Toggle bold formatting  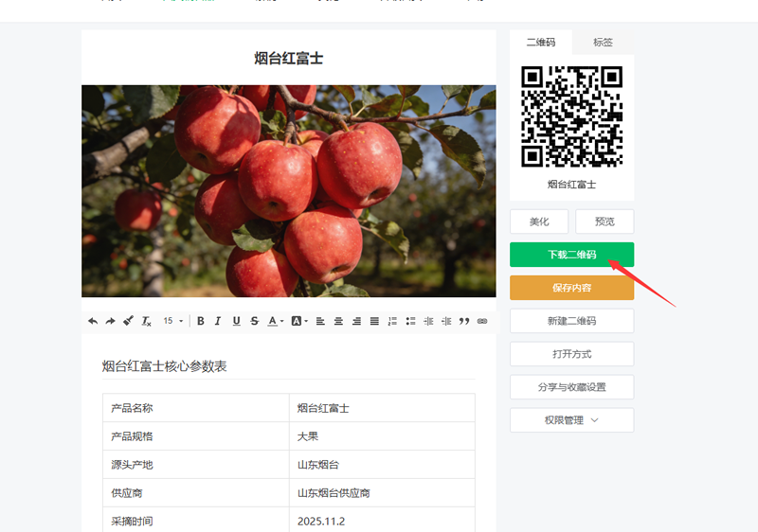[201, 321]
